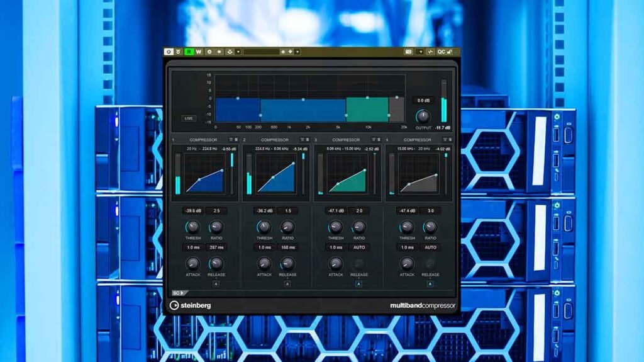The image size is (644, 362).
Task: Click band 3 release value AUTO
Action: click(x=359, y=247)
